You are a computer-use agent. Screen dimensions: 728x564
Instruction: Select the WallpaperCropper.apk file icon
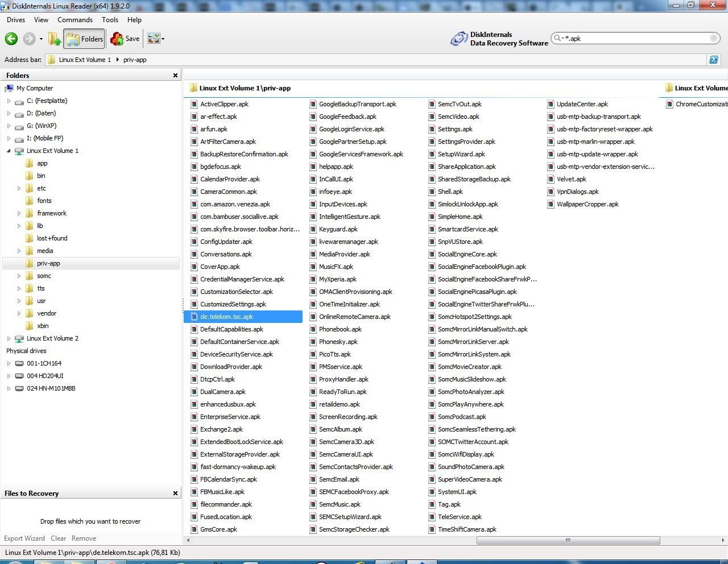551,204
